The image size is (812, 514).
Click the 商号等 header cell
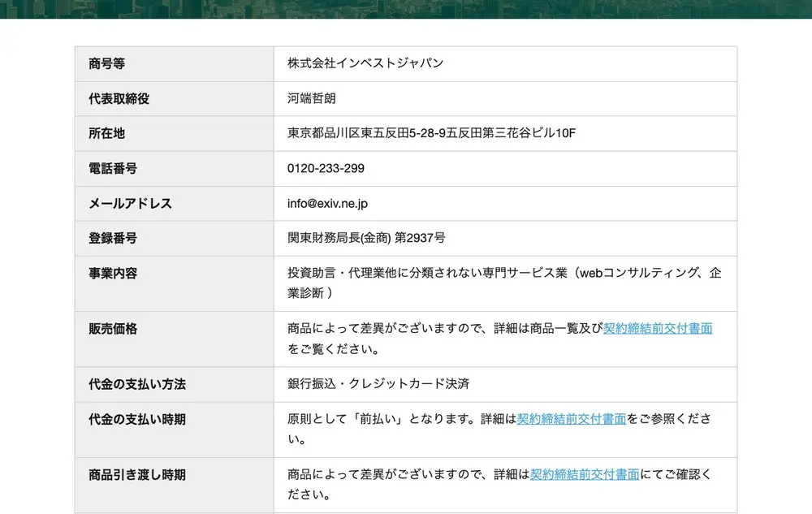(x=175, y=63)
